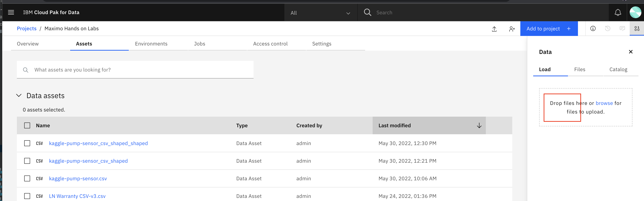Screen dimensions: 644x201
Task: Click the Projects breadcrumb link
Action: click(x=27, y=28)
